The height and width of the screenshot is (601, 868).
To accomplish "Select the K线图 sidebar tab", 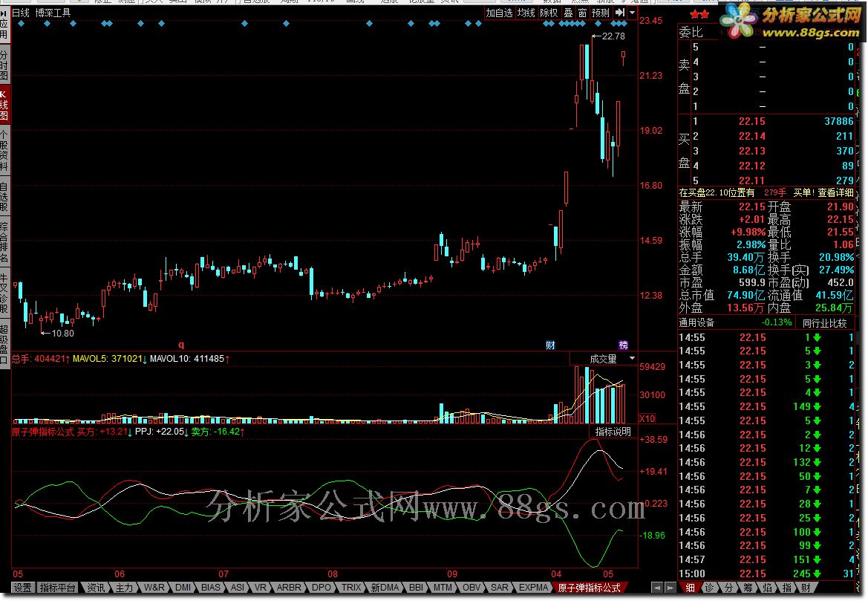I will [4, 105].
